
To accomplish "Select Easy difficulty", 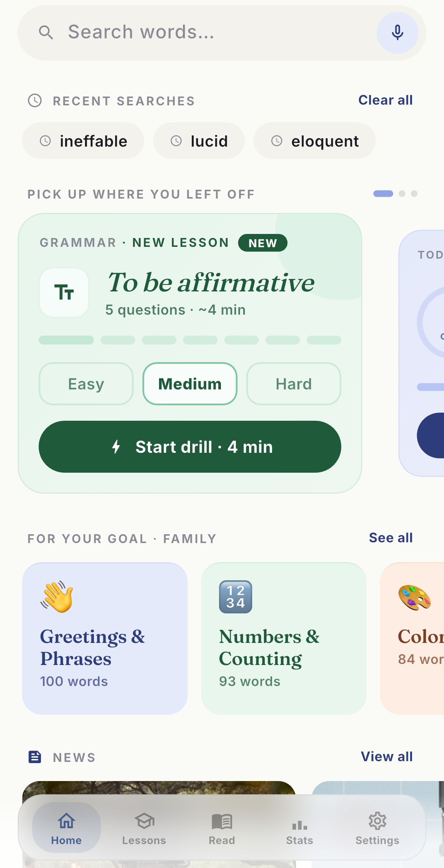I will (x=86, y=384).
